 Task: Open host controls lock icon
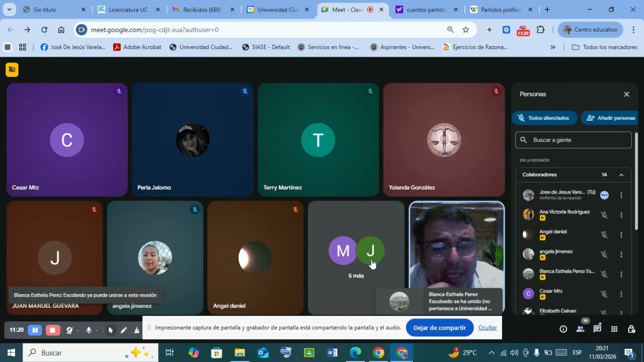[631, 329]
